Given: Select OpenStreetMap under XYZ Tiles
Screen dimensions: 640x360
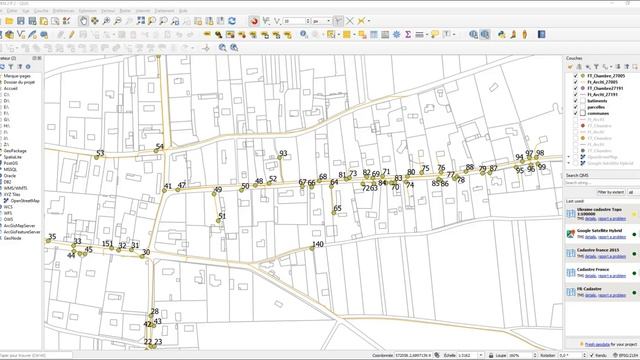Looking at the screenshot, I should pos(25,201).
